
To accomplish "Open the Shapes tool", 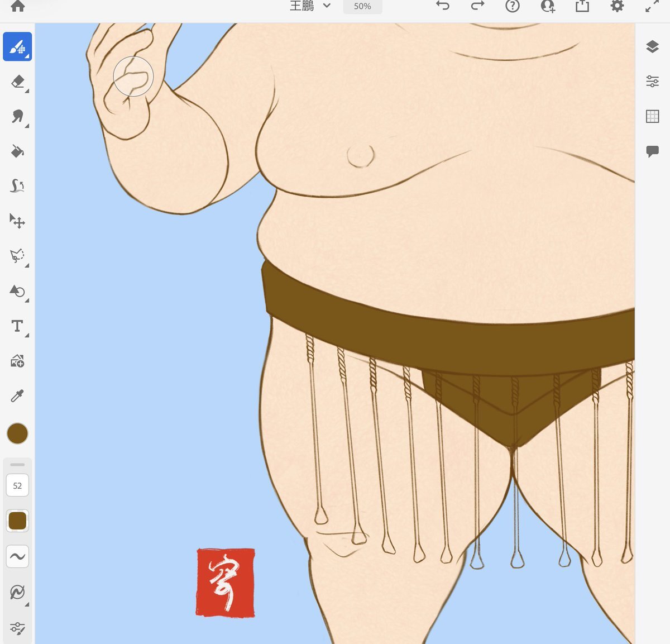I will coord(17,291).
